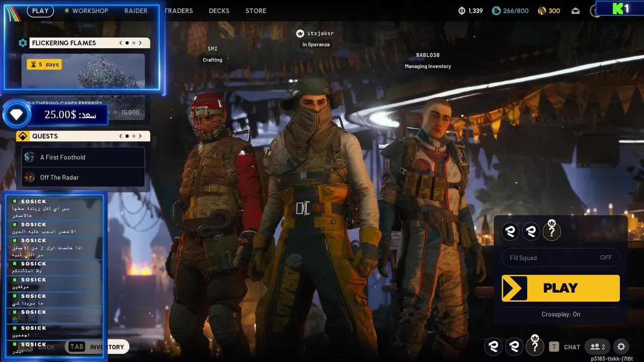Open the A First Foothold quest
The image size is (644, 362).
click(83, 157)
